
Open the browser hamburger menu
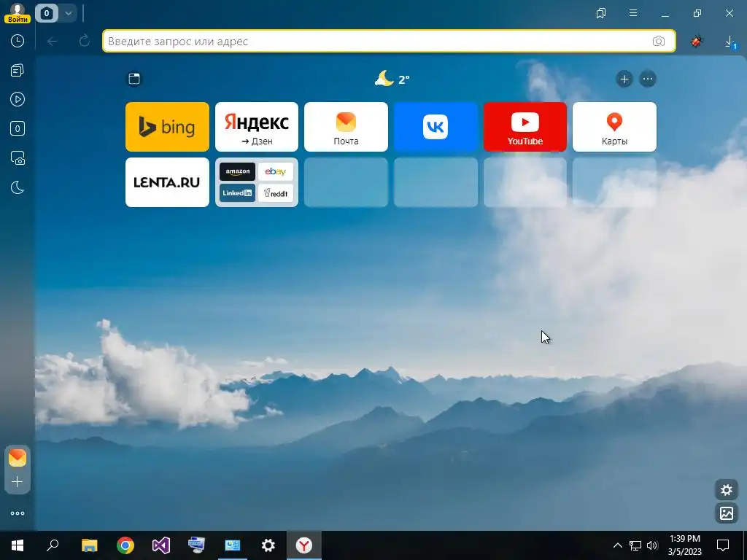pyautogui.click(x=633, y=13)
